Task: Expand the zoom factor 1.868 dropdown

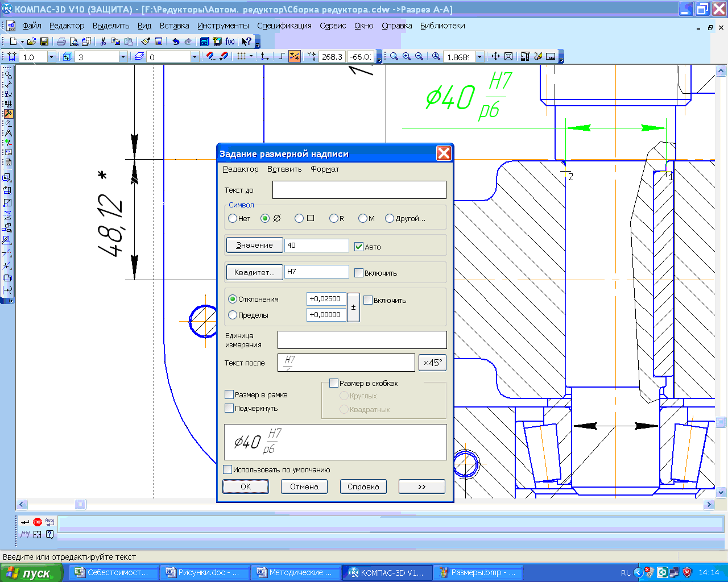Action: [479, 57]
